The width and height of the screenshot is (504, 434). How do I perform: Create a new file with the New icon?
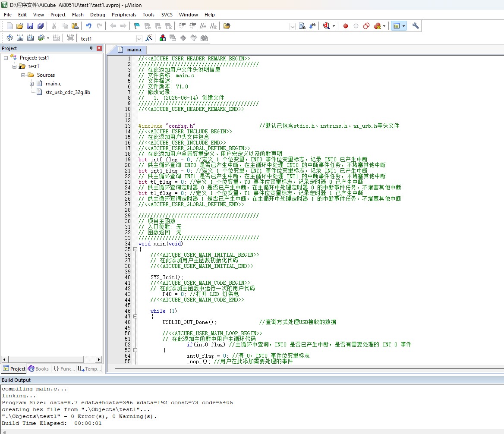[9, 26]
